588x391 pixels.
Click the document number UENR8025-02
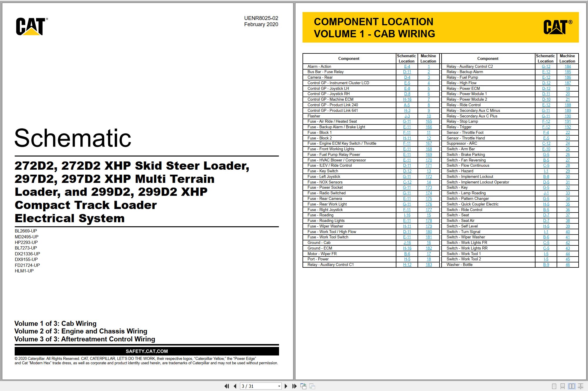[261, 18]
